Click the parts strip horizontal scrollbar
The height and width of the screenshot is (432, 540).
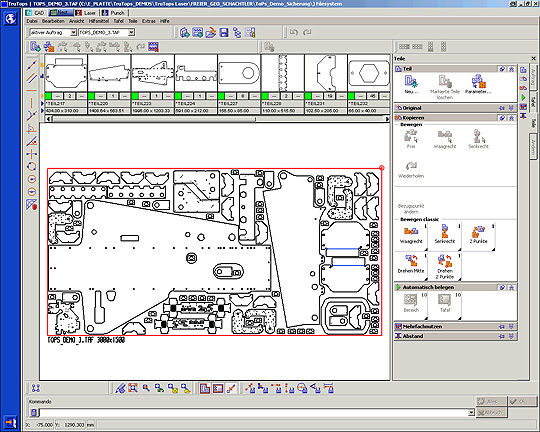tap(218, 119)
